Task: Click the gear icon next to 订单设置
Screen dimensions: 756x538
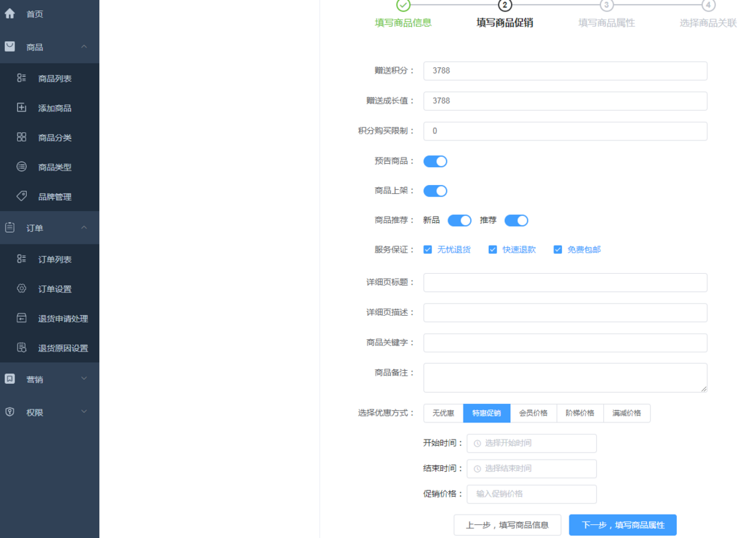Action: pyautogui.click(x=21, y=288)
